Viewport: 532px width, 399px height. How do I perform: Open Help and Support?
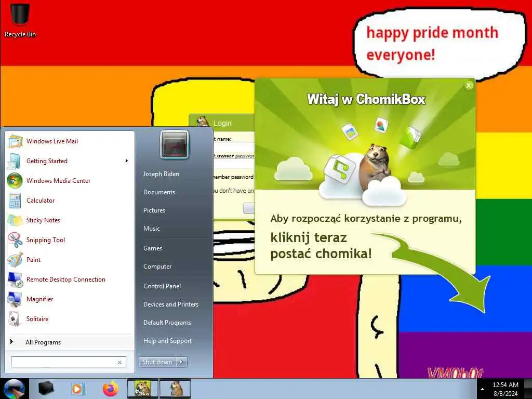pos(168,341)
